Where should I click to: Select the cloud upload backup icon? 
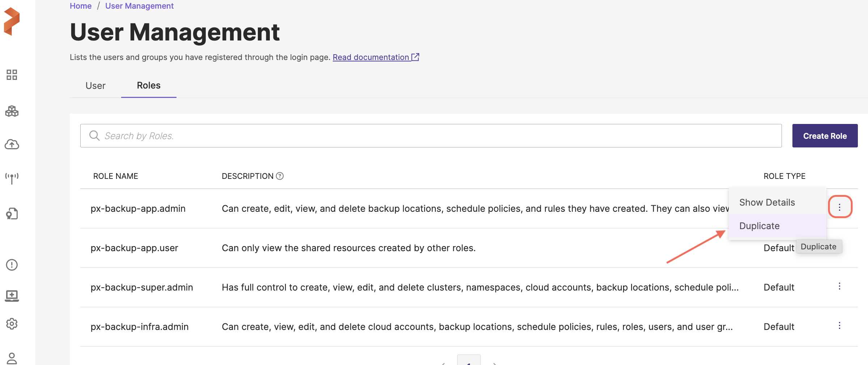click(12, 145)
